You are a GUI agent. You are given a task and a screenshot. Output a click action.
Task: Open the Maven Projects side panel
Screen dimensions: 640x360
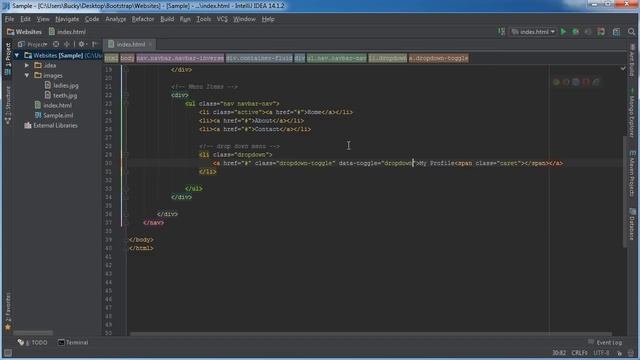[632, 173]
